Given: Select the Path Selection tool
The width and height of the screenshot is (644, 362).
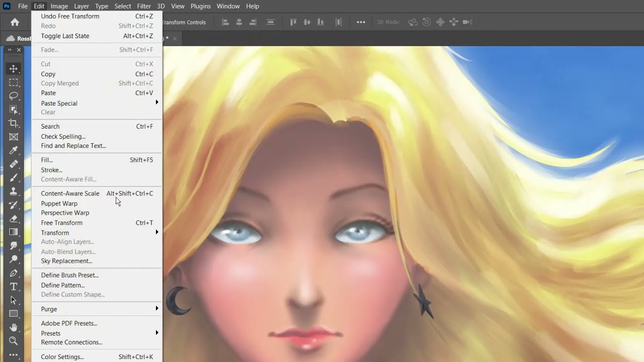Looking at the screenshot, I should [14, 300].
